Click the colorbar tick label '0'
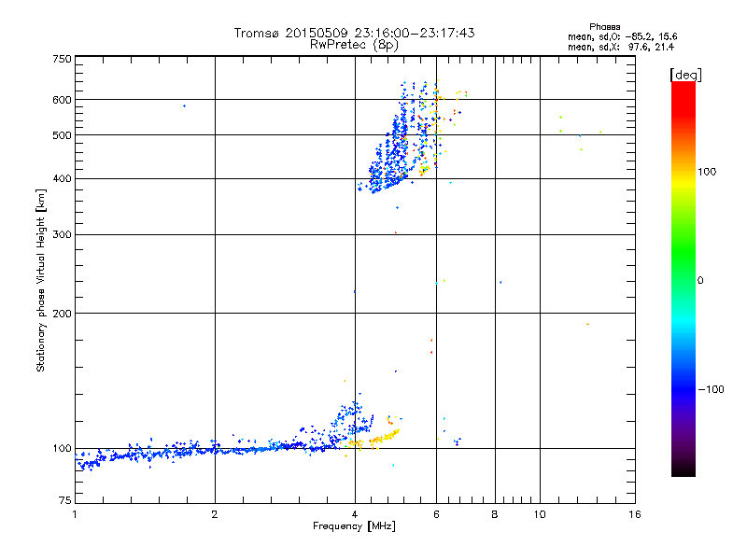 pyautogui.click(x=700, y=281)
